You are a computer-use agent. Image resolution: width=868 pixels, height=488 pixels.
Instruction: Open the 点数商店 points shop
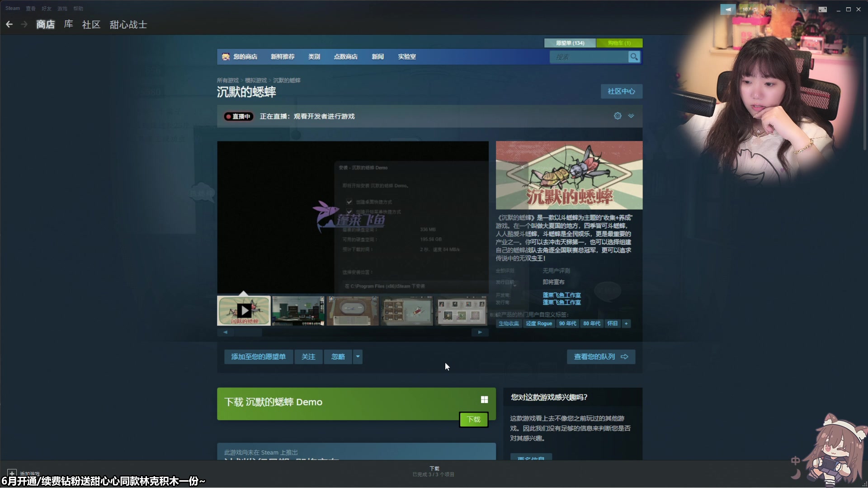tap(345, 56)
